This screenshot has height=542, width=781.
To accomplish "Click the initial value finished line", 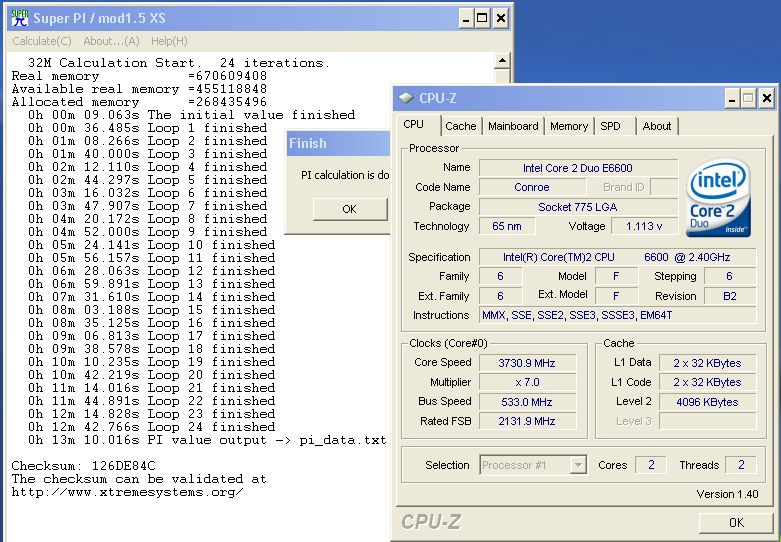I will click(191, 116).
